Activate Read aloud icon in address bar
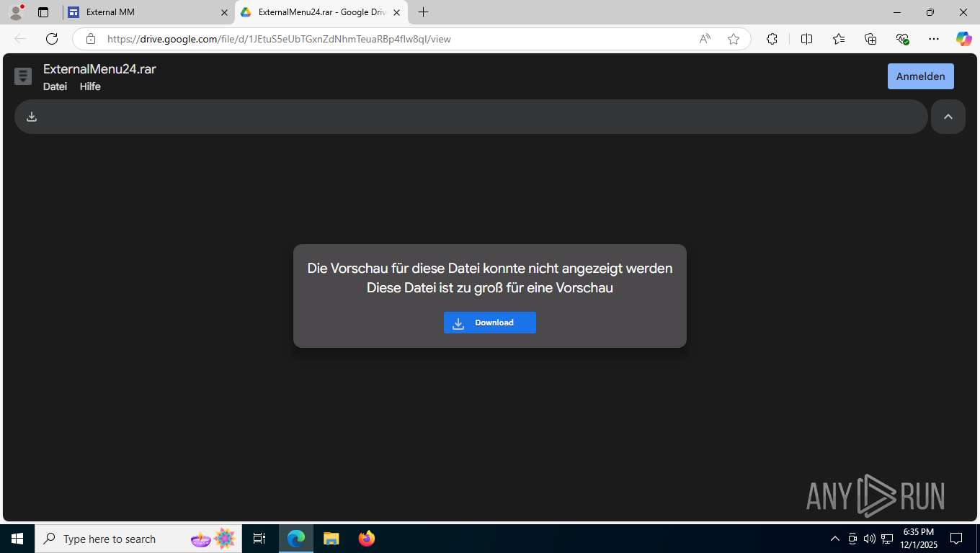 (705, 39)
